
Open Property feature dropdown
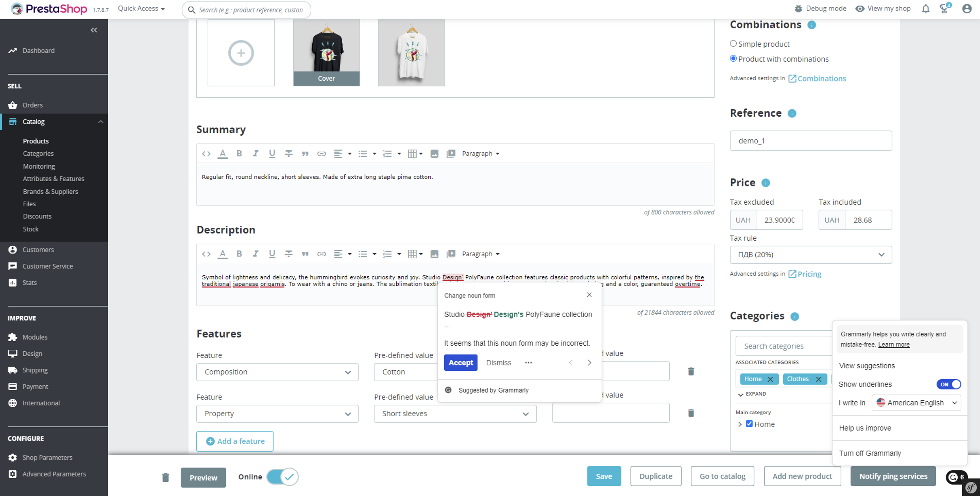[277, 414]
